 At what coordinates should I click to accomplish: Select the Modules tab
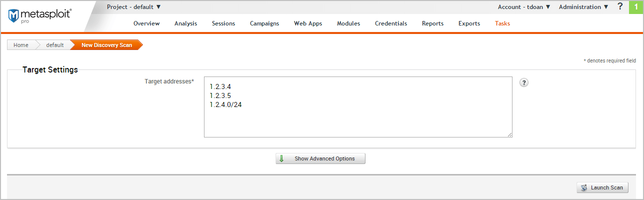348,23
